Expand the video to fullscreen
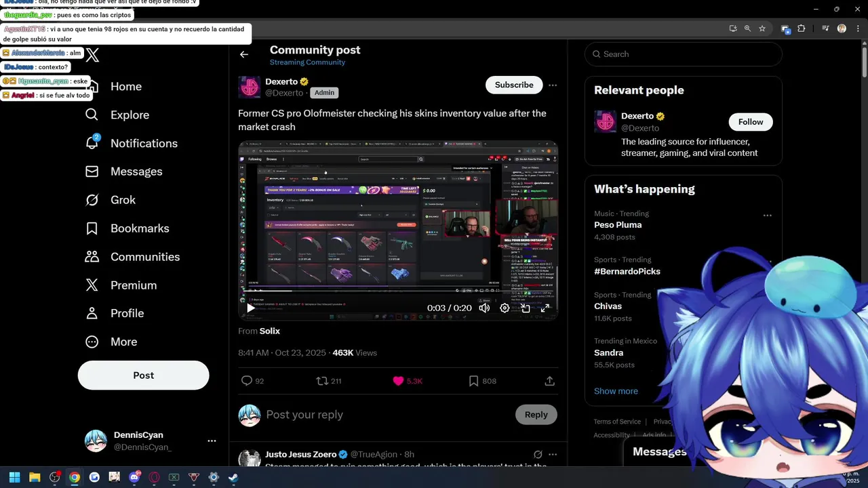 pos(545,308)
